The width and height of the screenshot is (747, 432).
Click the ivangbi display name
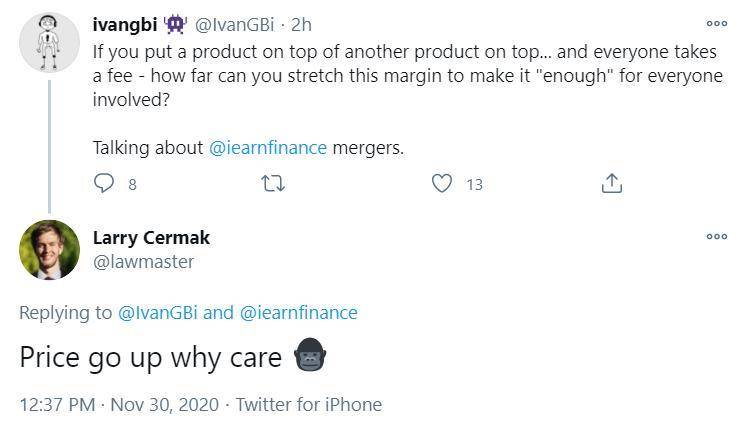[125, 23]
